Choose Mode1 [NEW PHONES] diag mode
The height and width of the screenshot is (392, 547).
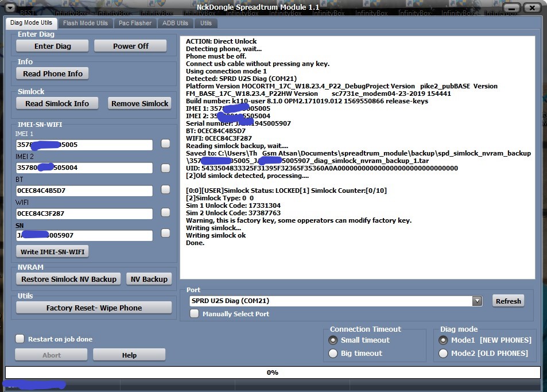coord(443,340)
